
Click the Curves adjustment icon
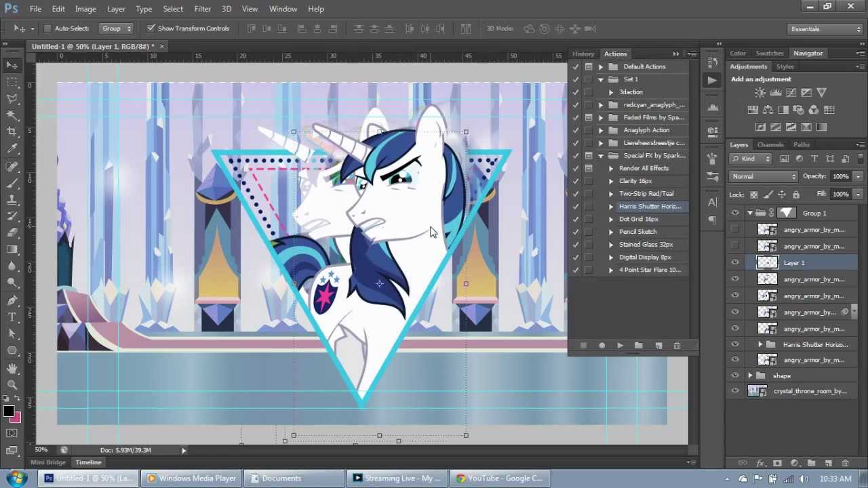(791, 93)
